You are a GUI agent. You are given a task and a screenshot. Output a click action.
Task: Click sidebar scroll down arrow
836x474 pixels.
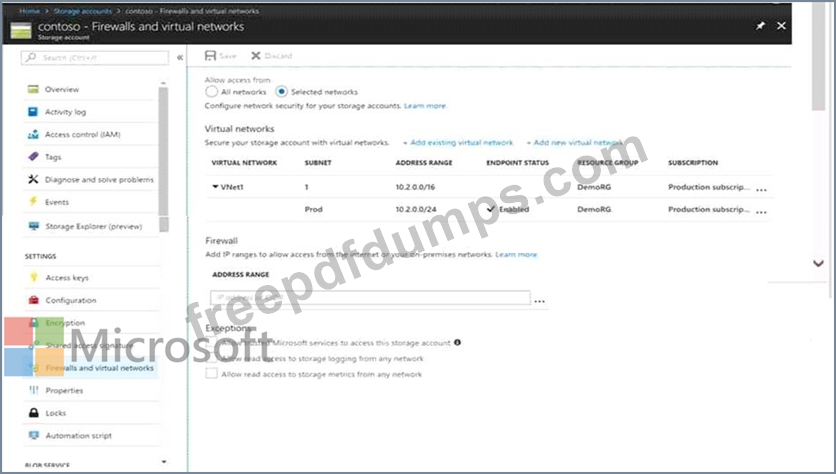click(164, 462)
